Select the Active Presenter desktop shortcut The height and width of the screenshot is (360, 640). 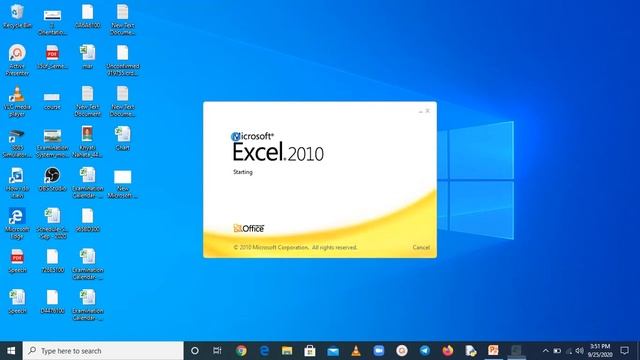pos(17,60)
